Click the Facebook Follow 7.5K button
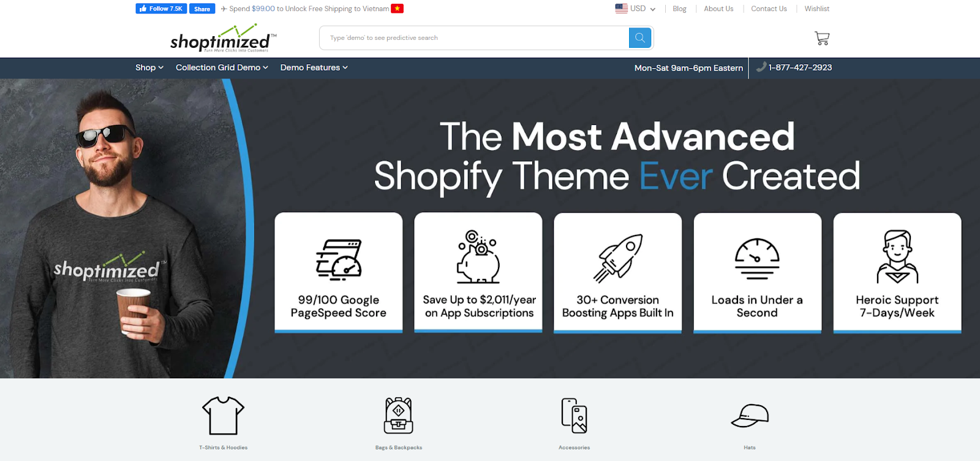The width and height of the screenshot is (980, 461). tap(161, 9)
